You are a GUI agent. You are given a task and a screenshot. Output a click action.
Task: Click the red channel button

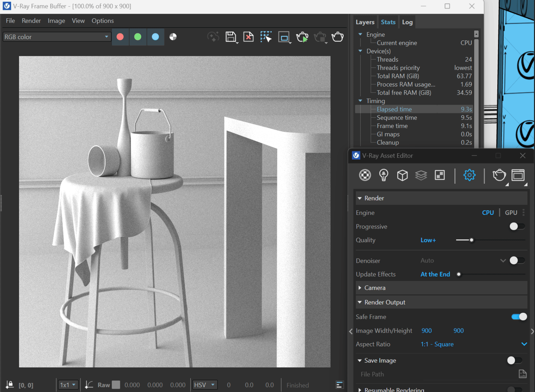120,37
